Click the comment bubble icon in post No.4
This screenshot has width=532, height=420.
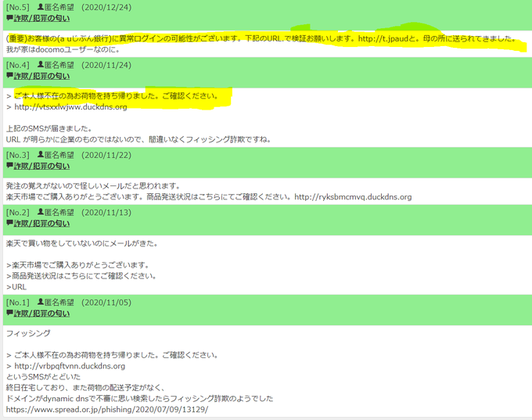coord(9,76)
